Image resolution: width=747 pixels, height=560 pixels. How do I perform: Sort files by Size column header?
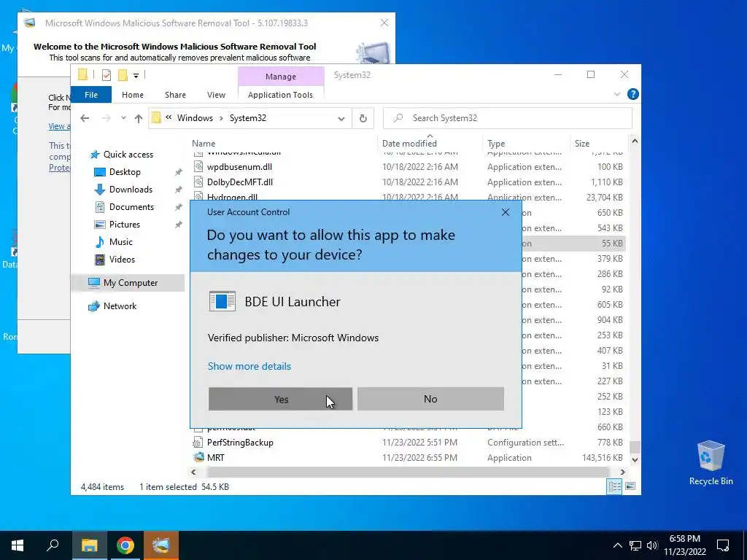click(581, 144)
